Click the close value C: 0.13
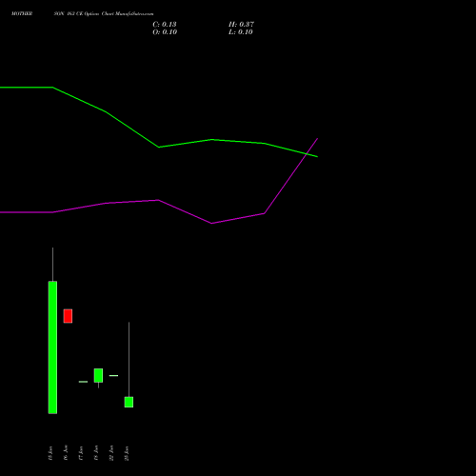Screen dimensions: 476x476 point(165,25)
